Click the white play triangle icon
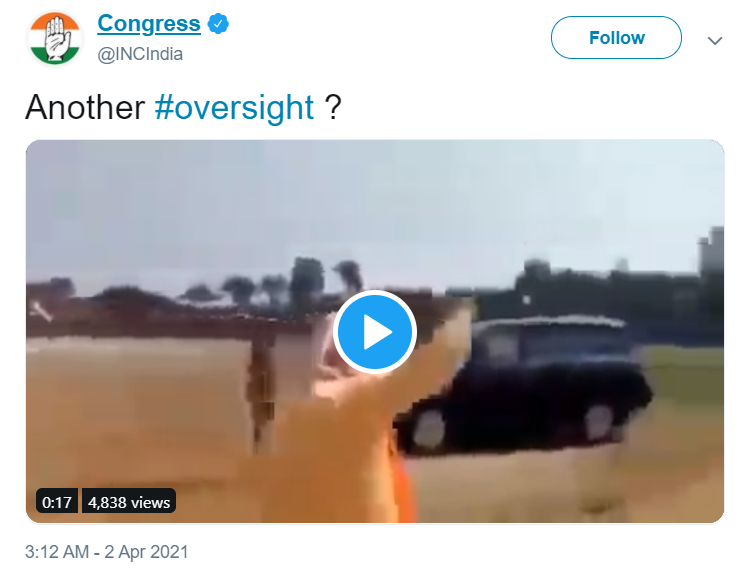The width and height of the screenshot is (752, 572). pos(377,332)
